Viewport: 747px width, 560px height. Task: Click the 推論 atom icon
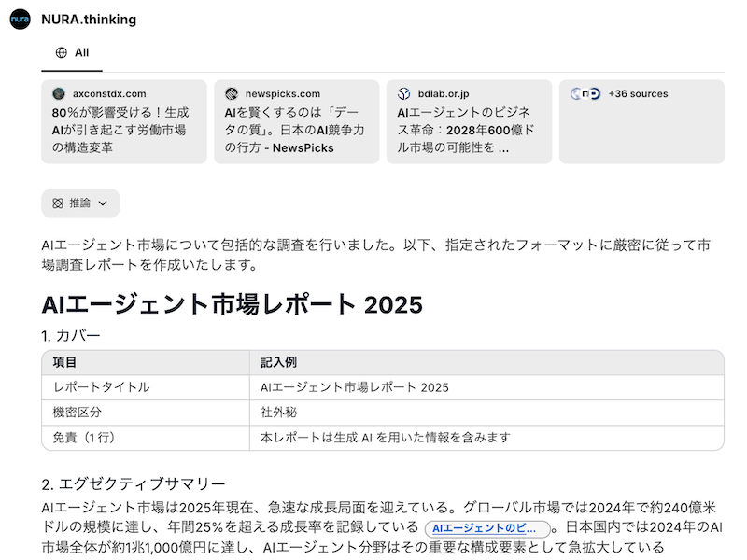[58, 203]
